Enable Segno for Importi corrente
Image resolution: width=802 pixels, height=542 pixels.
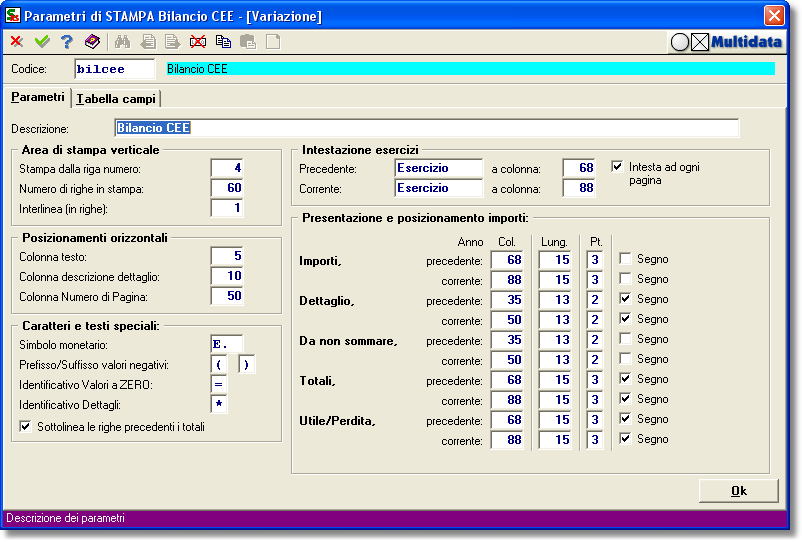click(x=625, y=279)
